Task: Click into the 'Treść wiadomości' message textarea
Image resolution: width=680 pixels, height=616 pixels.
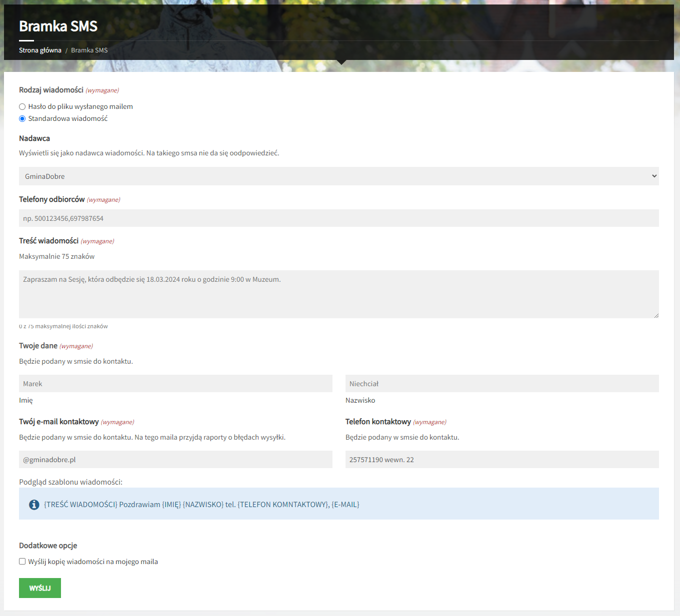Action: [x=338, y=294]
